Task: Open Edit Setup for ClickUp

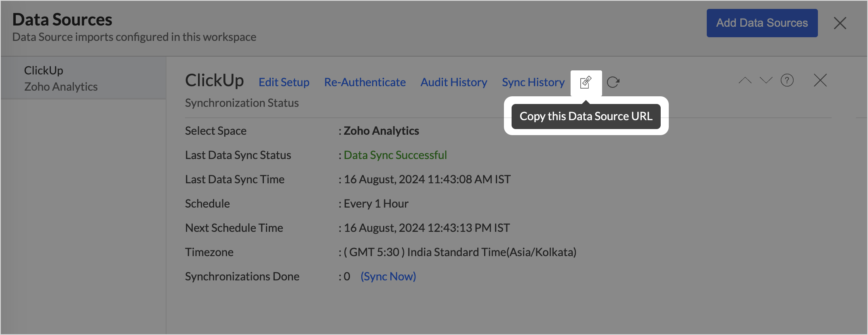Action: (x=284, y=82)
